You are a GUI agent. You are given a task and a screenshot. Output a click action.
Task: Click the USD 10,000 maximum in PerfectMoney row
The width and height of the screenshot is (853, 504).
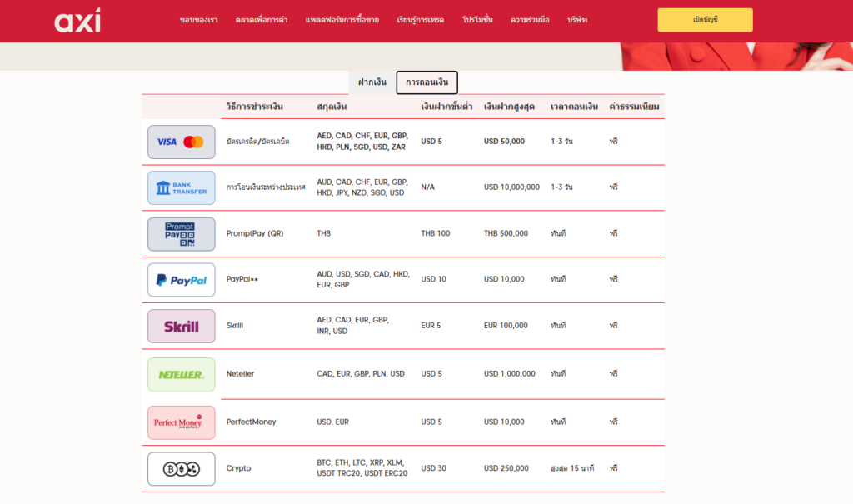point(504,422)
